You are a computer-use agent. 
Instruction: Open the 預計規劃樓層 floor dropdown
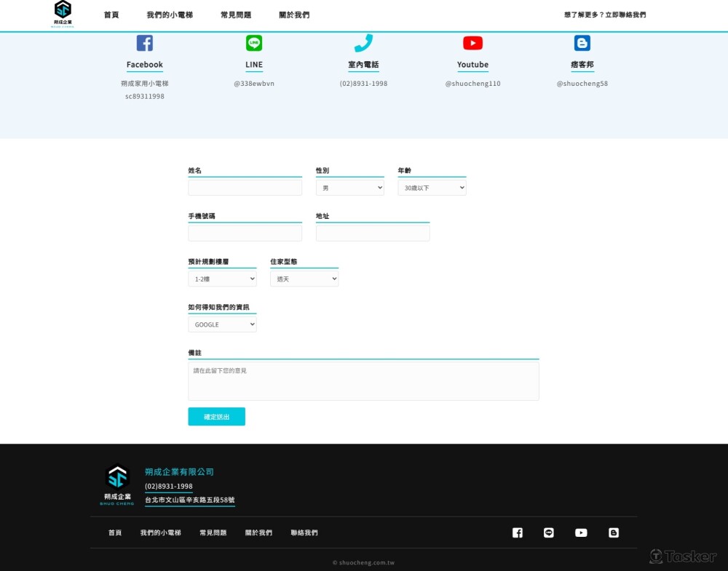point(222,279)
